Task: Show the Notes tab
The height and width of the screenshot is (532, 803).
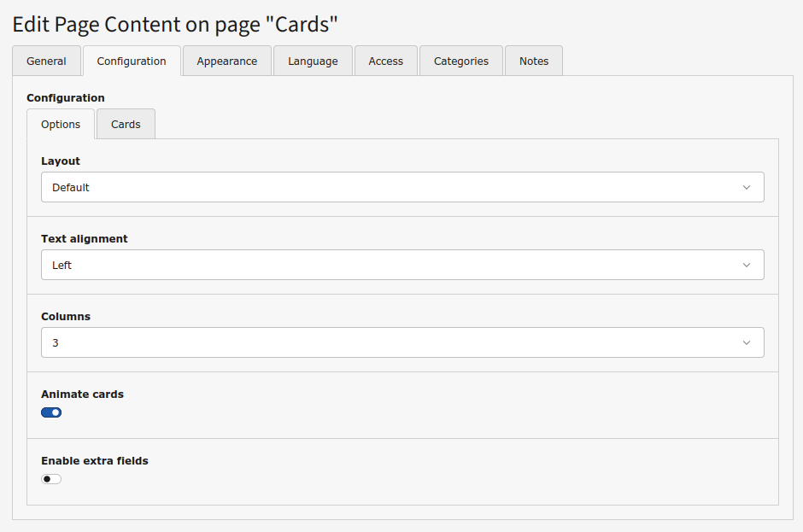Action: 534,61
